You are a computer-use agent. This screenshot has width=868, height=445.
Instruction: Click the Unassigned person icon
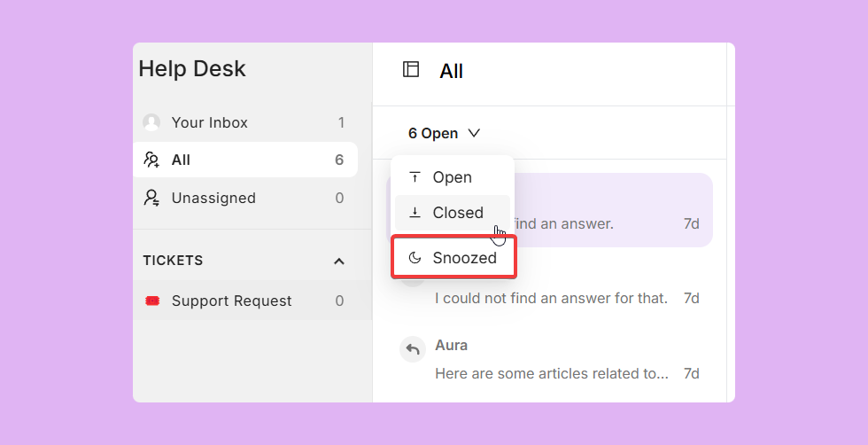click(x=151, y=198)
